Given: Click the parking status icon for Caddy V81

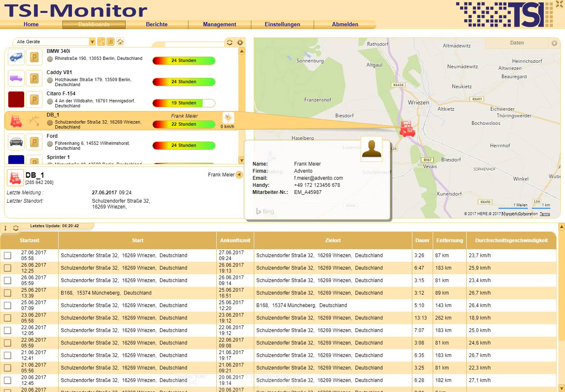Looking at the screenshot, I should (34, 78).
